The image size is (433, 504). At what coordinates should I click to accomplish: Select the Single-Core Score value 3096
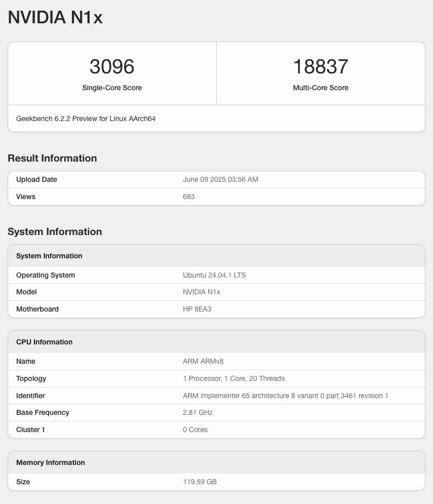pyautogui.click(x=111, y=66)
